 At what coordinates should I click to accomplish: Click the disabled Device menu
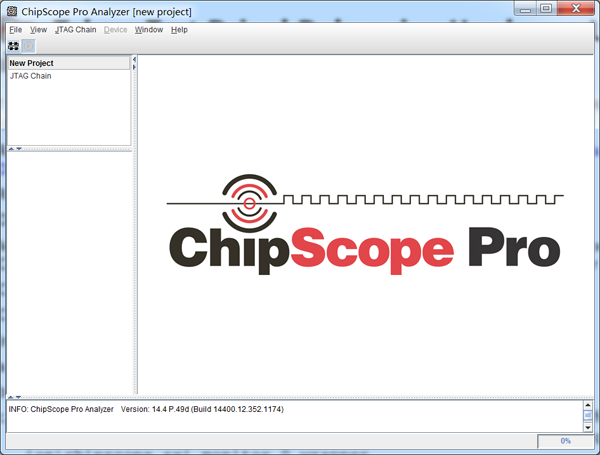(x=115, y=30)
